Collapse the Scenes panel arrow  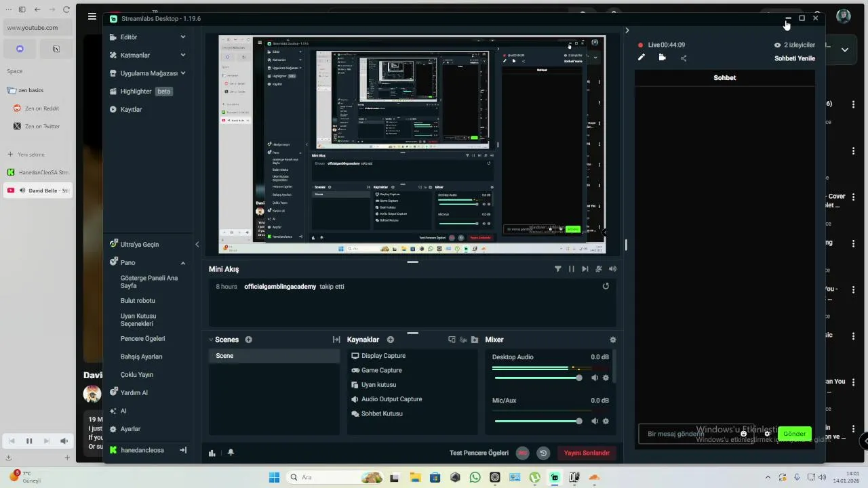[211, 340]
